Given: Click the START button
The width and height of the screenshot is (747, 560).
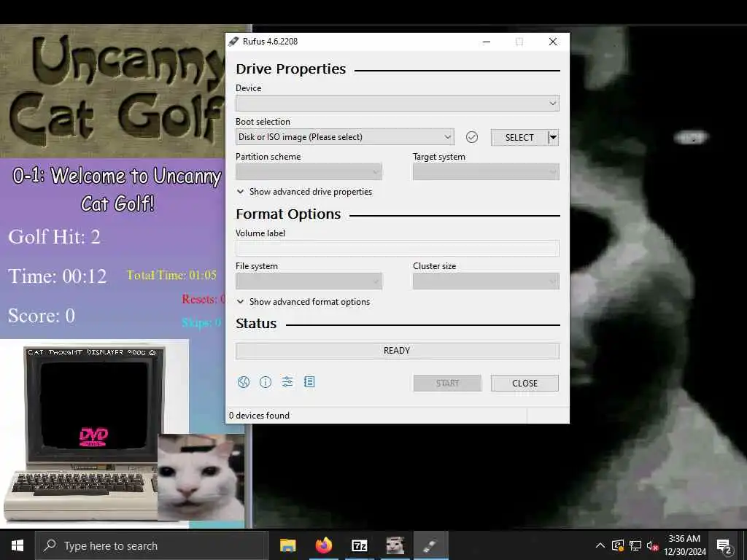Looking at the screenshot, I should click(447, 384).
